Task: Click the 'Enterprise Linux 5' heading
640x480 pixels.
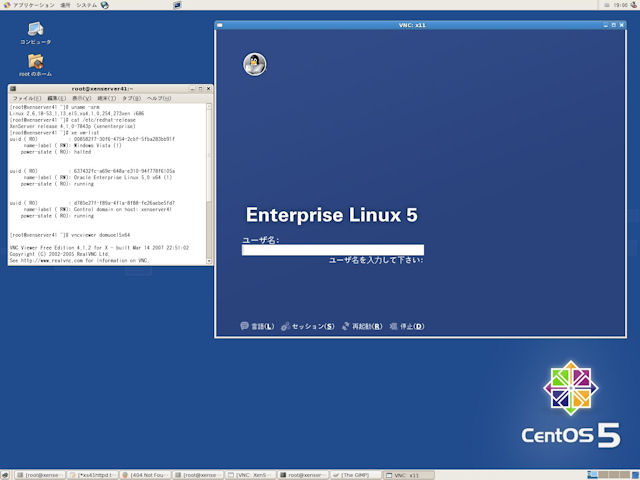Action: tap(331, 215)
